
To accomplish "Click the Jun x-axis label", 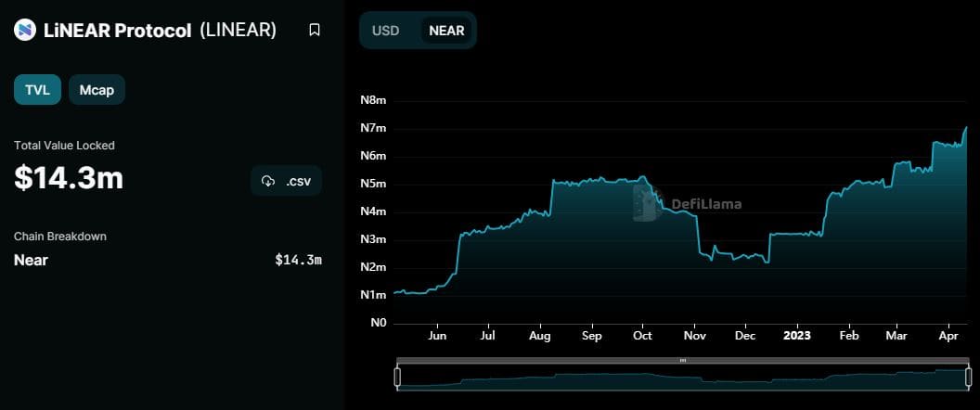I will coord(437,336).
